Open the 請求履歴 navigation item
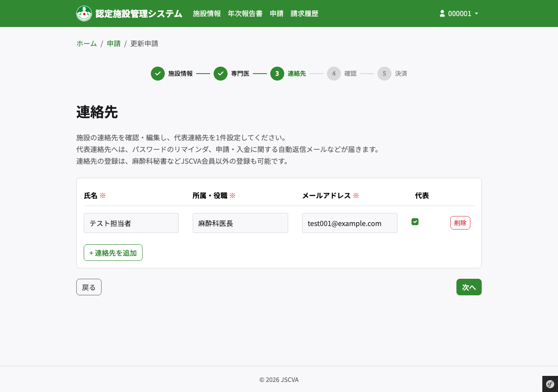 (x=304, y=13)
